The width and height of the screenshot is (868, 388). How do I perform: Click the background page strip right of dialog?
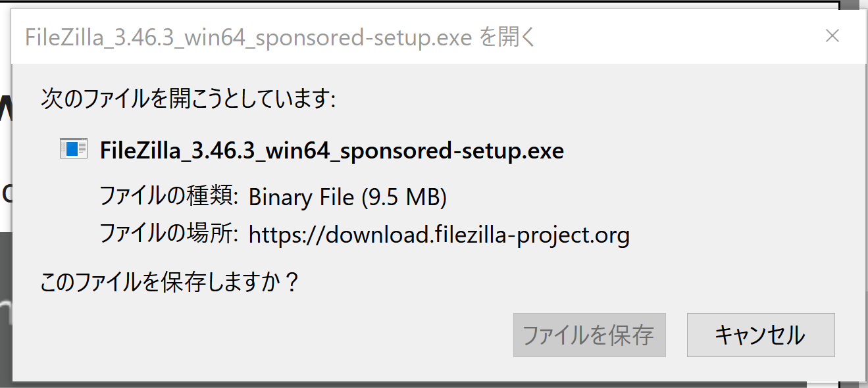click(x=854, y=197)
